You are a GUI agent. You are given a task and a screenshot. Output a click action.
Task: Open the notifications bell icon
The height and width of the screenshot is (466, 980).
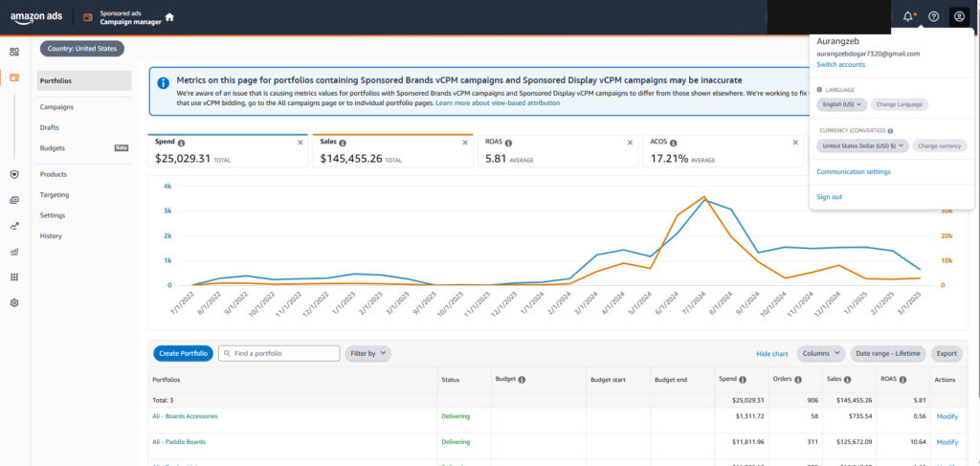907,16
